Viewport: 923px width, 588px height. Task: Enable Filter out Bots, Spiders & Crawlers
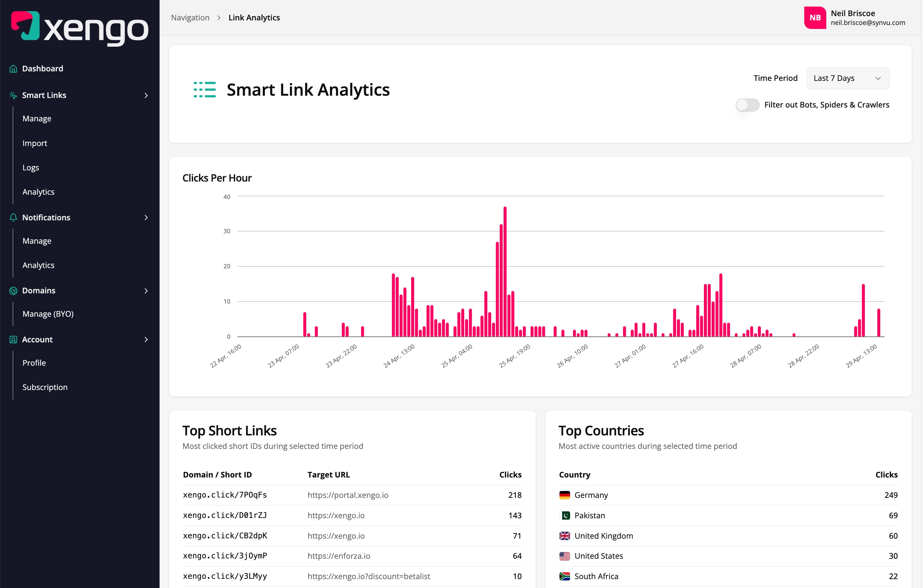[x=747, y=105]
